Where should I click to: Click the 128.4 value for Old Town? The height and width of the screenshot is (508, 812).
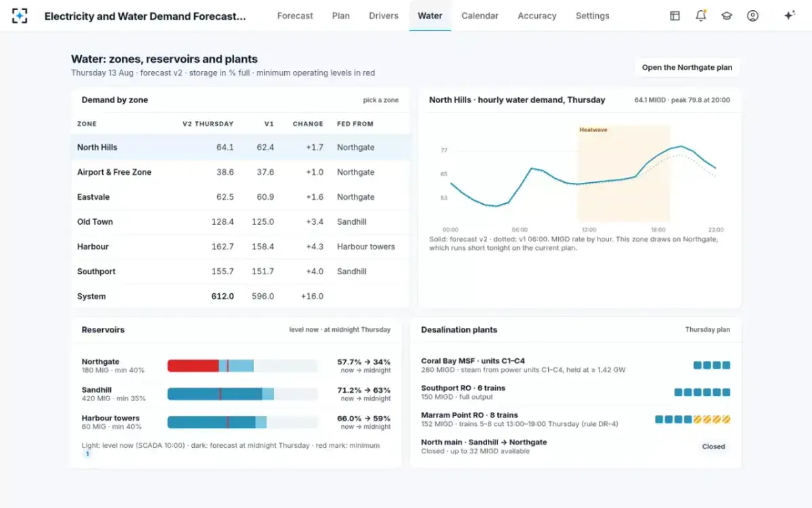(223, 221)
